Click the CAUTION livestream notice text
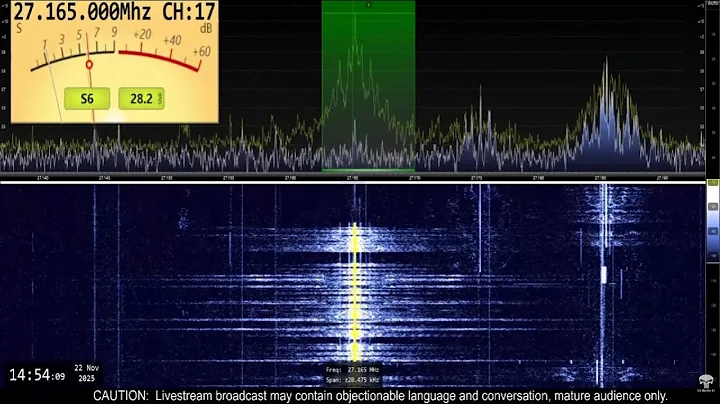This screenshot has width=720, height=404. (380, 396)
